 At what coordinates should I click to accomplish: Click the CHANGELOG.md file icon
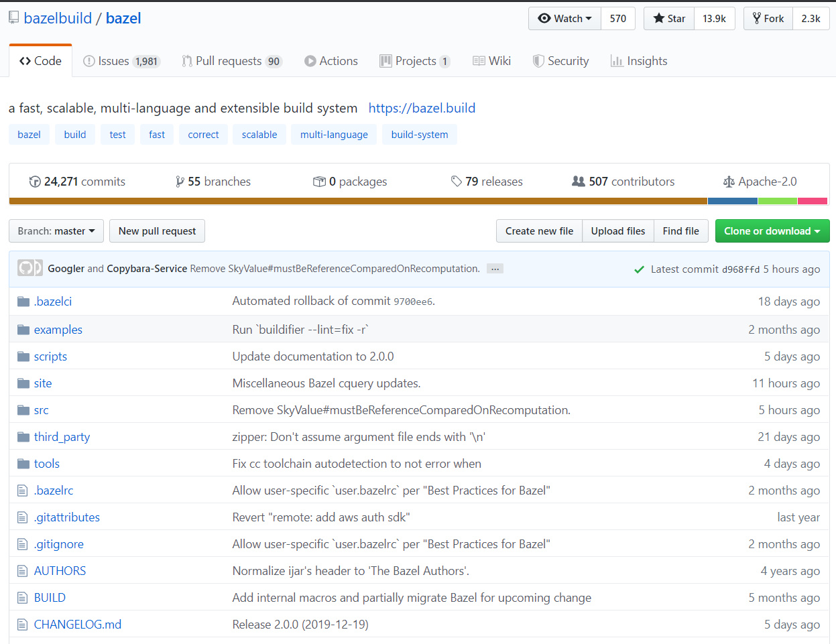pyautogui.click(x=23, y=625)
